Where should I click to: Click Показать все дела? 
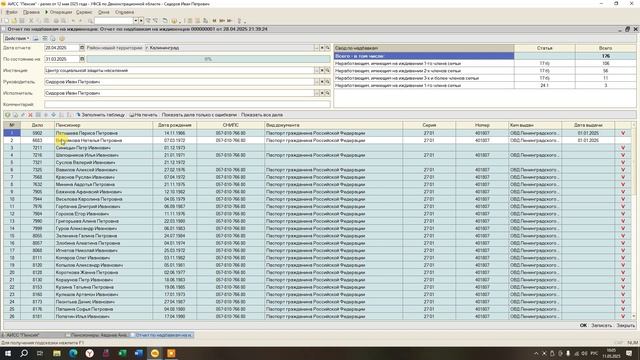[262, 115]
